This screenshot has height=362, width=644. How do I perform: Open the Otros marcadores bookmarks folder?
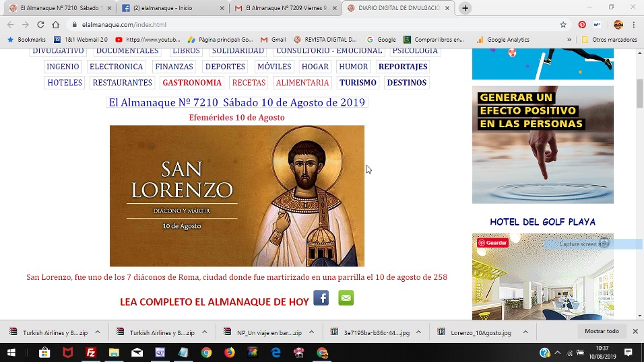[x=610, y=40]
